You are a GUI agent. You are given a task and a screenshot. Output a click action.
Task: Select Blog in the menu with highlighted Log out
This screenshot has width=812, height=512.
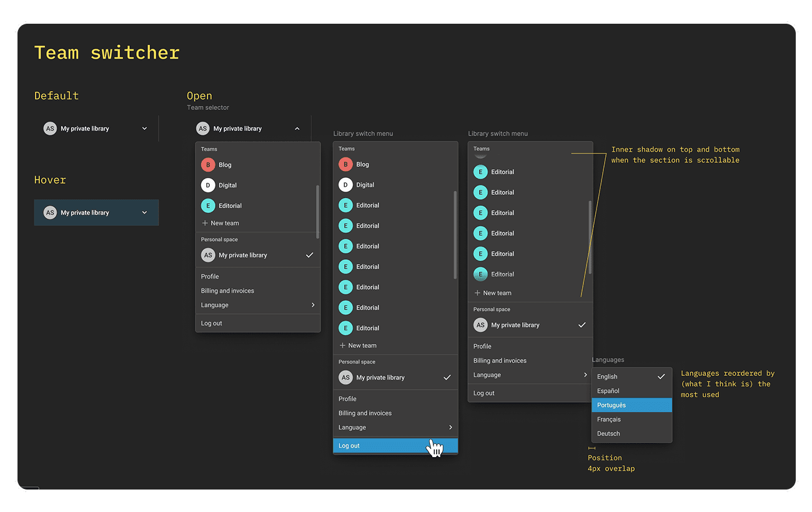coord(395,165)
